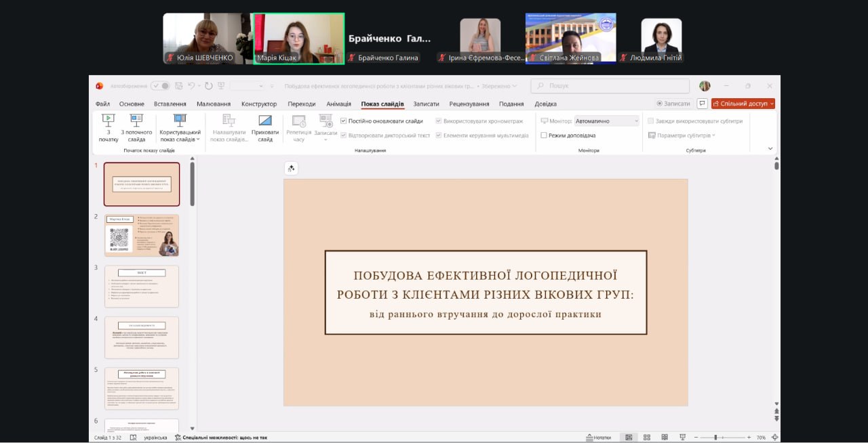This screenshot has height=443, width=868.
Task: Click the 'Записати' button at top right
Action: tap(673, 104)
